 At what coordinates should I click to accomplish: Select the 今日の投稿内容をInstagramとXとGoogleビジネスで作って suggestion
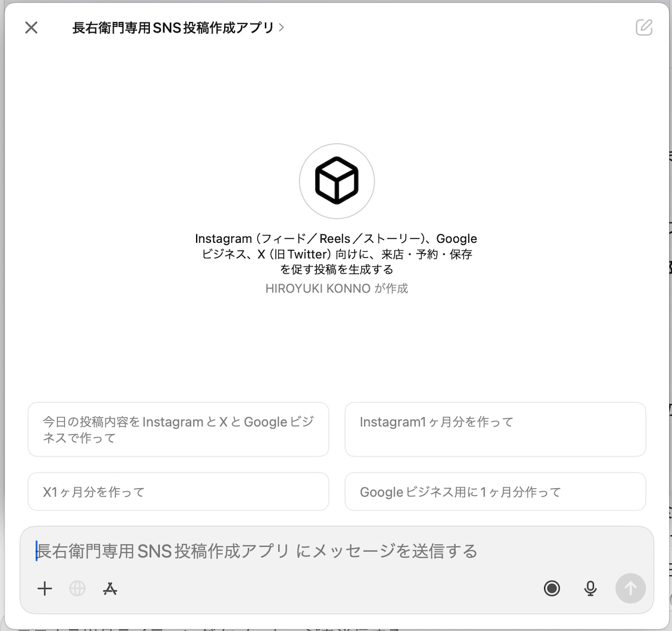pos(178,429)
